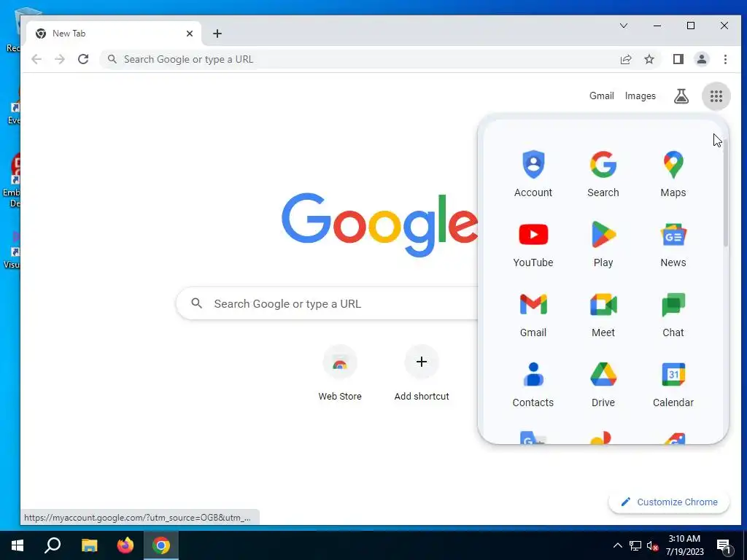Open Windows Start menu
The height and width of the screenshot is (560, 747).
click(x=18, y=545)
